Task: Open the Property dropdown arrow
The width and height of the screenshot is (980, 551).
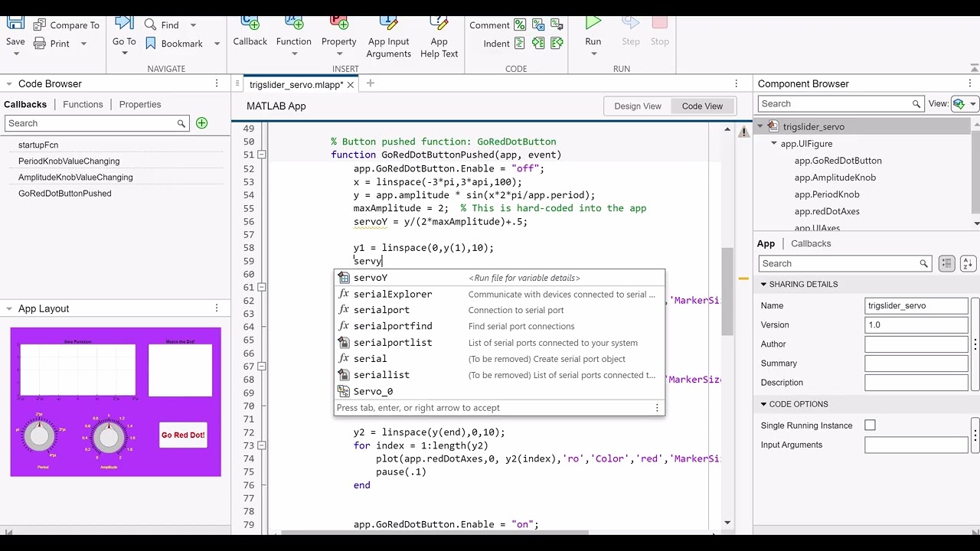Action: click(339, 54)
